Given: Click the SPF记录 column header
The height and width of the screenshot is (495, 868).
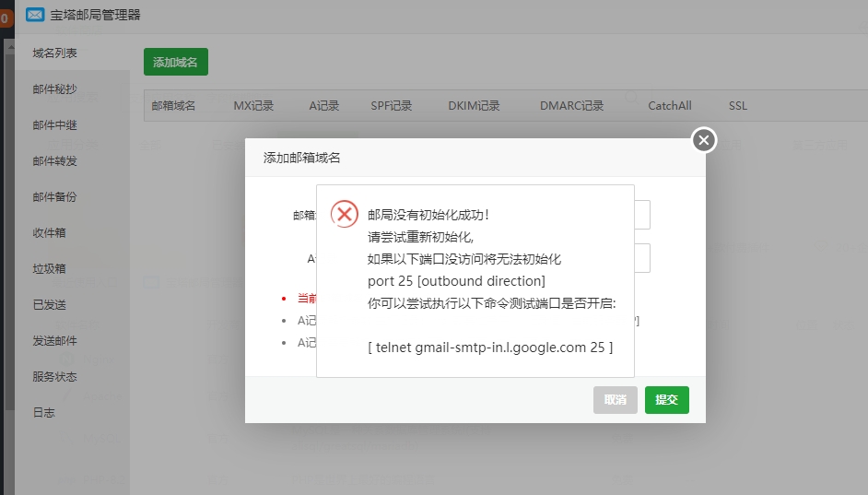Looking at the screenshot, I should [x=392, y=105].
